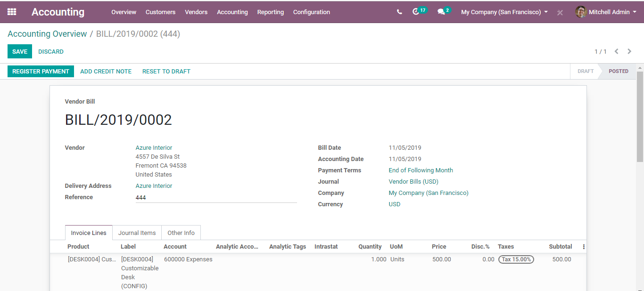This screenshot has width=644, height=291.
Task: Open the Vendors menu
Action: click(x=196, y=12)
